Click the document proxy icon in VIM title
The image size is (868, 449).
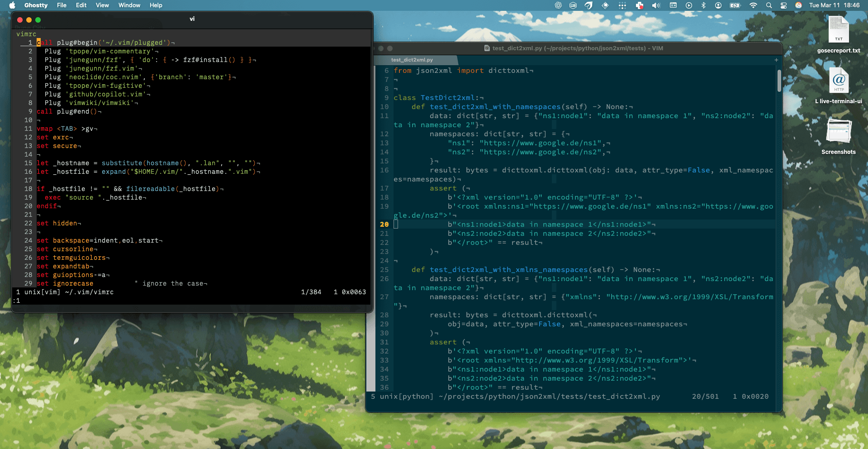coord(487,48)
